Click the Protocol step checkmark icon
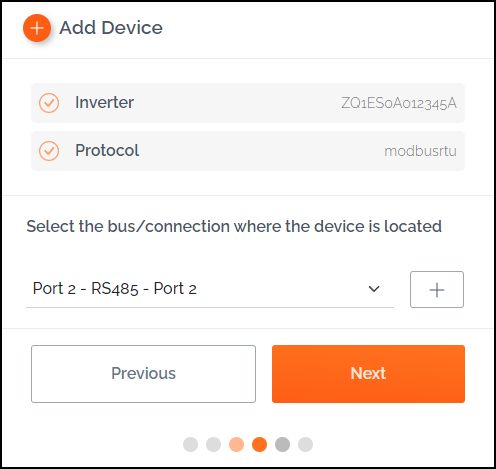 (x=49, y=151)
